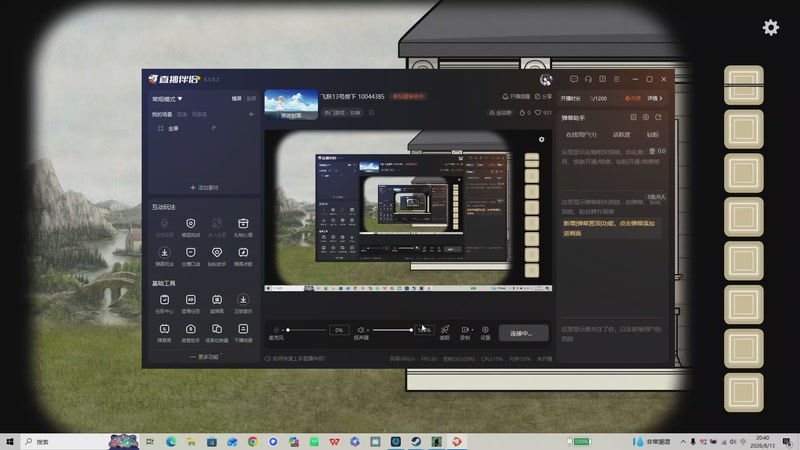Open the 弹幕秀 tool
Image resolution: width=800 pixels, height=450 pixels.
[164, 333]
